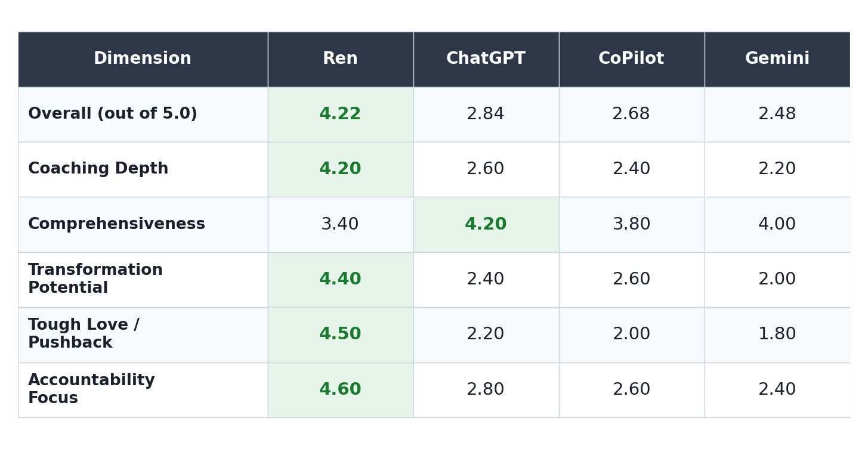Image resolution: width=868 pixels, height=449 pixels.
Task: Select Gemini's overall score 2.48
Action: click(x=777, y=114)
